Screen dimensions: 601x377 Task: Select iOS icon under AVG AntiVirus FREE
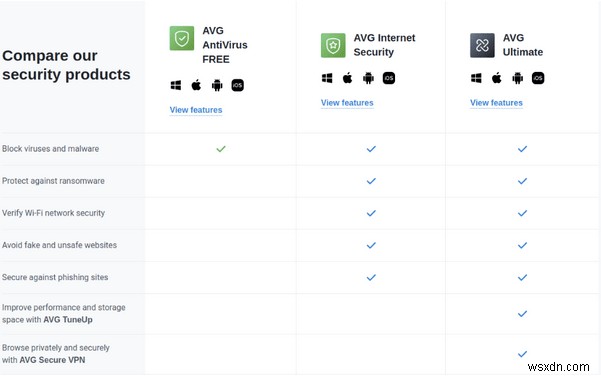(238, 85)
